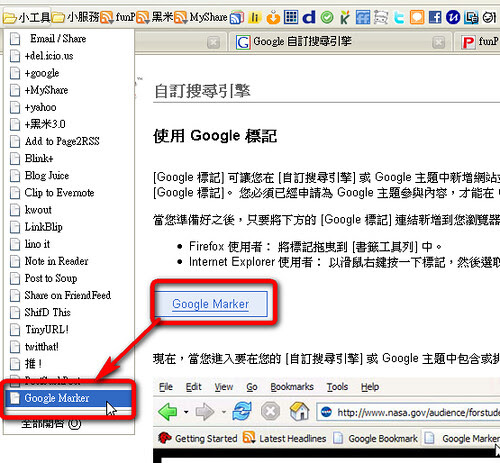The image size is (500, 463).
Task: Select the +黑米3.0 bookmarklet
Action: click(69, 124)
